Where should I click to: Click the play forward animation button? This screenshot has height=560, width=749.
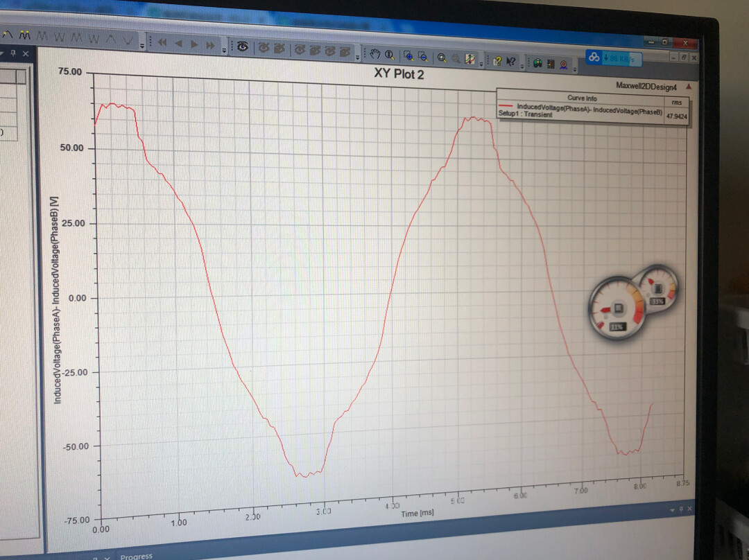pos(194,44)
